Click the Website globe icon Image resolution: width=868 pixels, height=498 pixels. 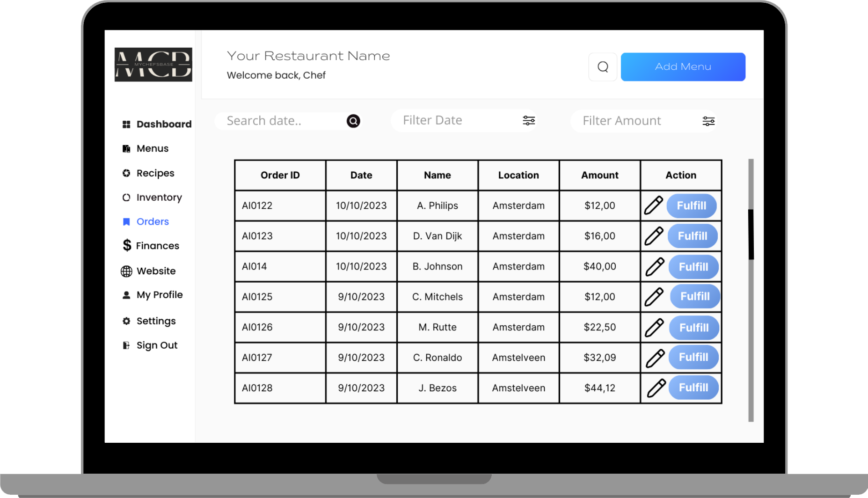[126, 271]
